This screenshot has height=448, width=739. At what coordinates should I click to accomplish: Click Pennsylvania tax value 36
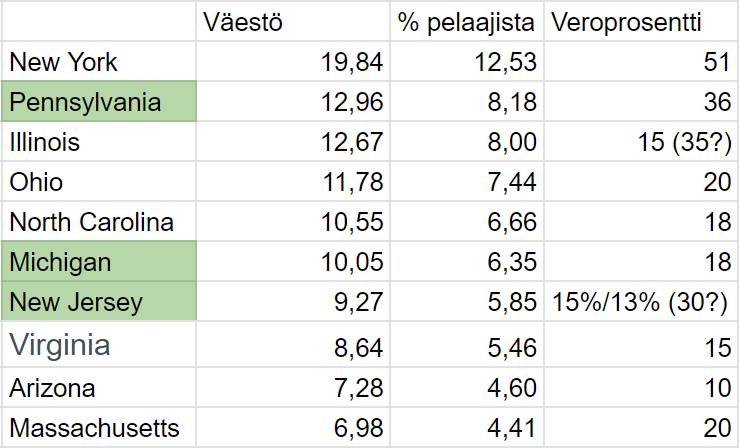pyautogui.click(x=641, y=101)
